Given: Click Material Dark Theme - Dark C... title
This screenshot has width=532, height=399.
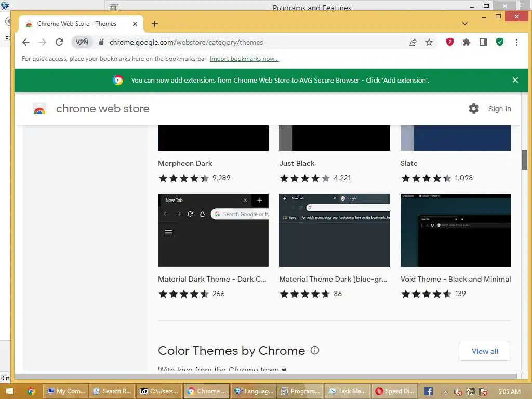Looking at the screenshot, I should [212, 279].
